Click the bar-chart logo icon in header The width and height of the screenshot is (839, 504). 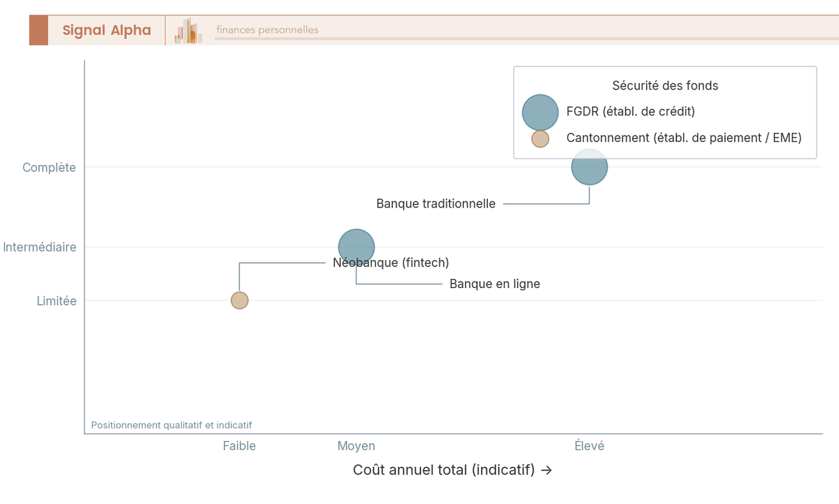point(189,31)
